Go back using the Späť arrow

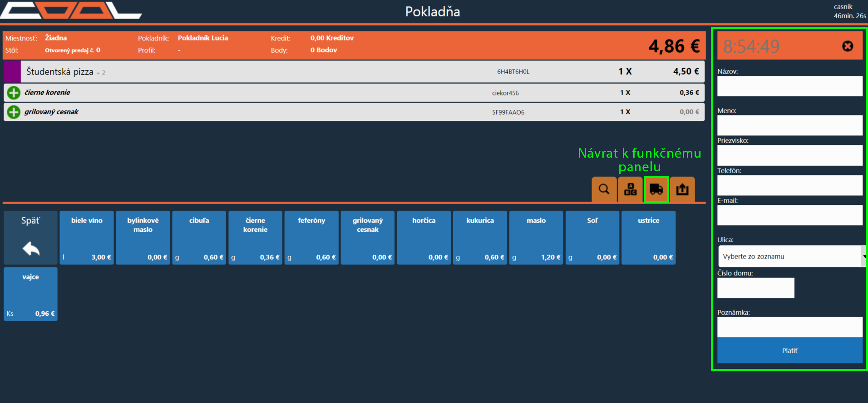pyautogui.click(x=31, y=238)
